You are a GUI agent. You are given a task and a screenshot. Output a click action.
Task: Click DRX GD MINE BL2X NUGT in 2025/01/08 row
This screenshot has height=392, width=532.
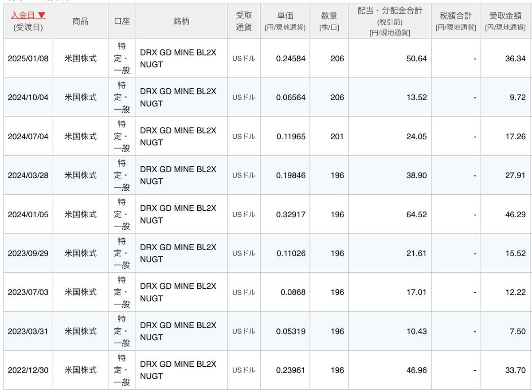[x=178, y=59]
